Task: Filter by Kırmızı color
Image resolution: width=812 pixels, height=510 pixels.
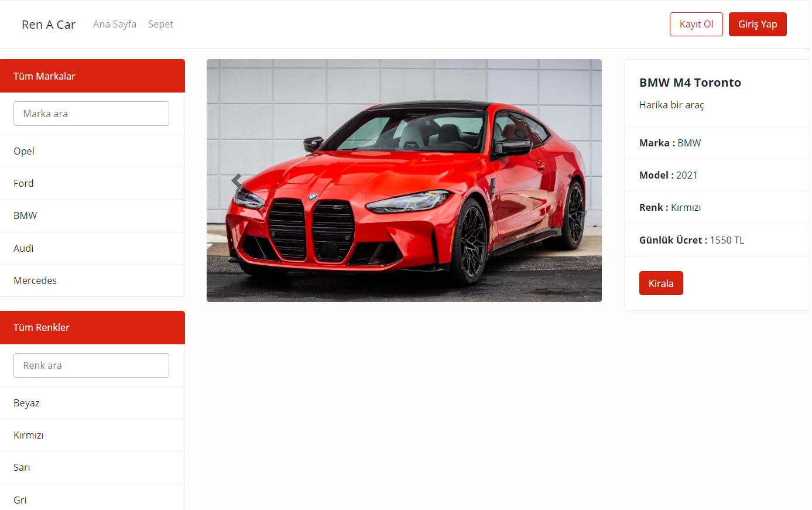Action: [92, 435]
